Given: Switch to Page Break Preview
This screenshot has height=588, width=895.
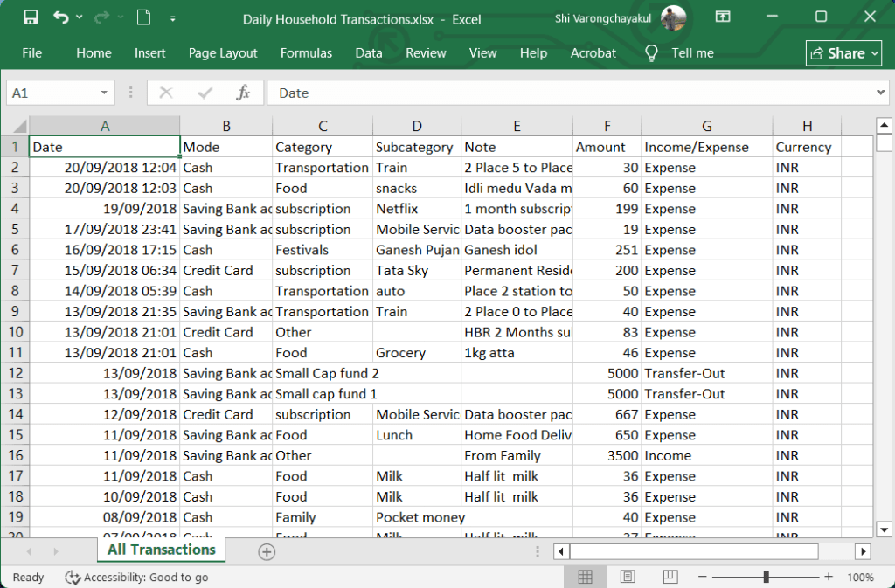Looking at the screenshot, I should [670, 577].
